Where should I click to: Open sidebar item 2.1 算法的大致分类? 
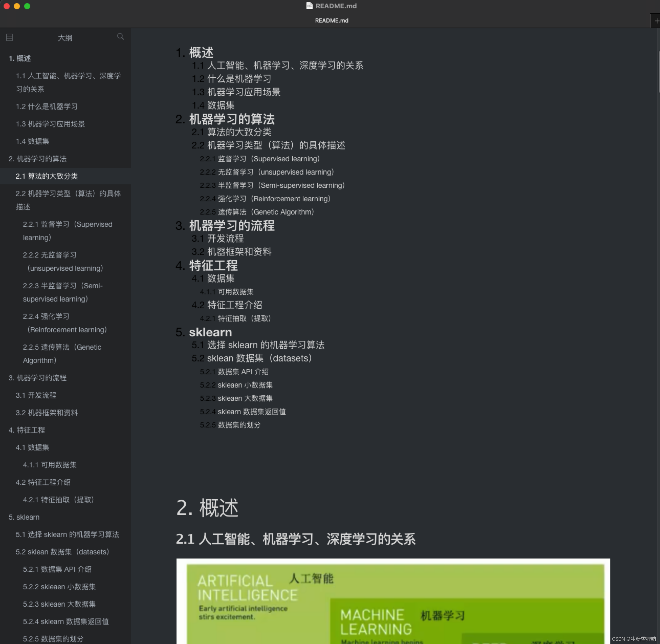(x=47, y=176)
